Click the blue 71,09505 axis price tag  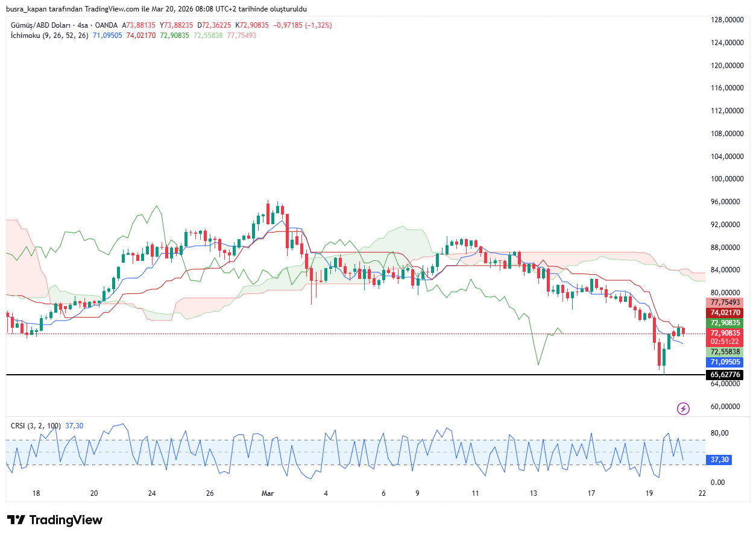click(725, 362)
